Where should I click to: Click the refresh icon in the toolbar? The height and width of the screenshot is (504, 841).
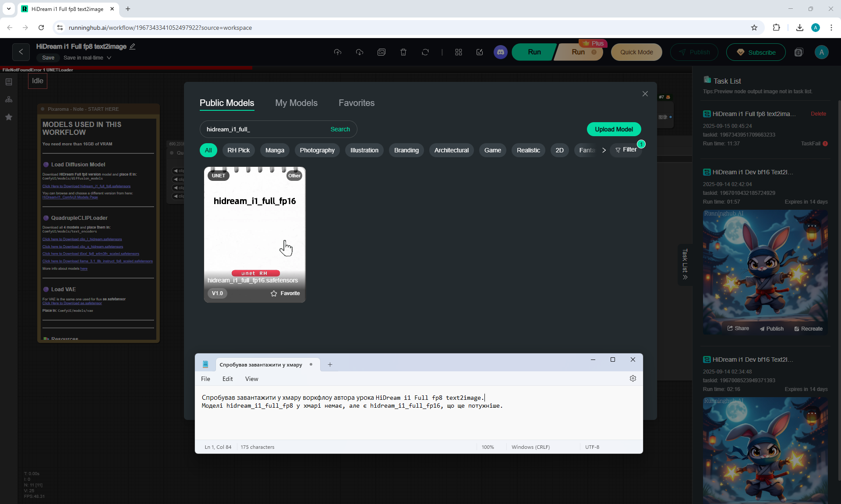425,52
